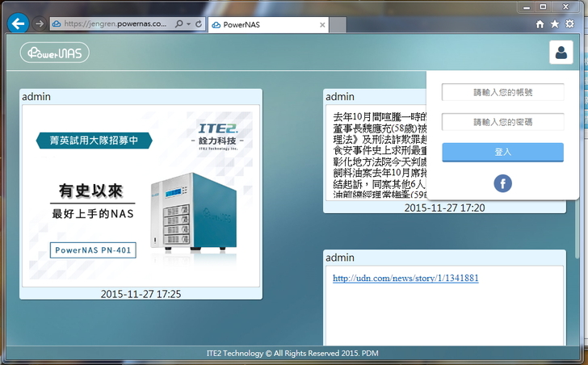Click the address bar search magnifier icon
Viewport: 588px width, 365px height.
(x=179, y=24)
